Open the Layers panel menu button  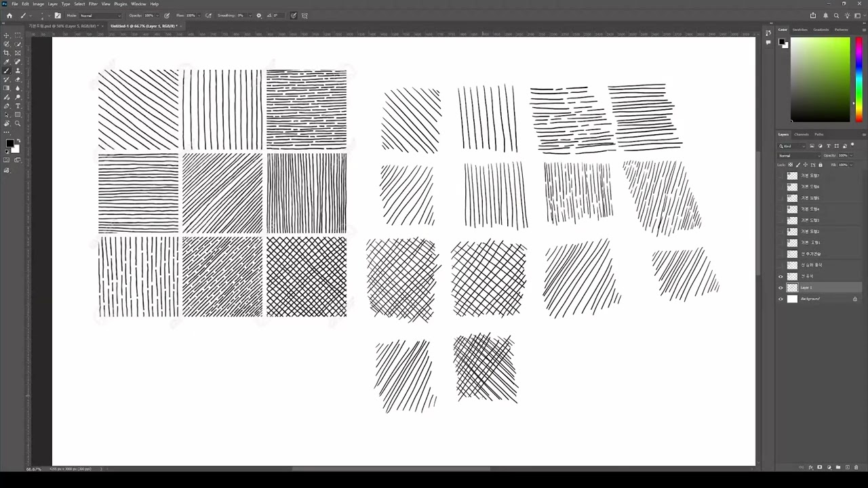click(864, 135)
